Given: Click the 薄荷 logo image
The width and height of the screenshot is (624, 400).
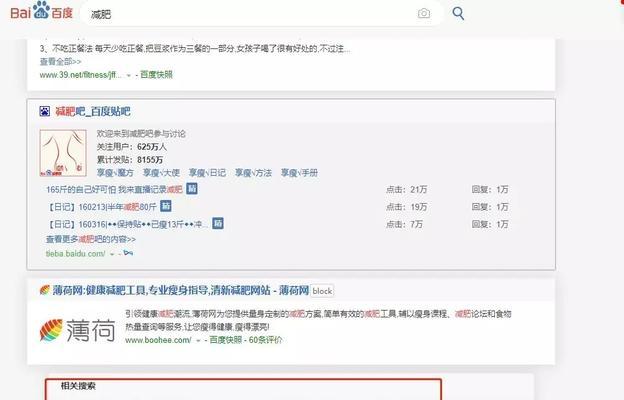Looking at the screenshot, I should (x=77, y=330).
